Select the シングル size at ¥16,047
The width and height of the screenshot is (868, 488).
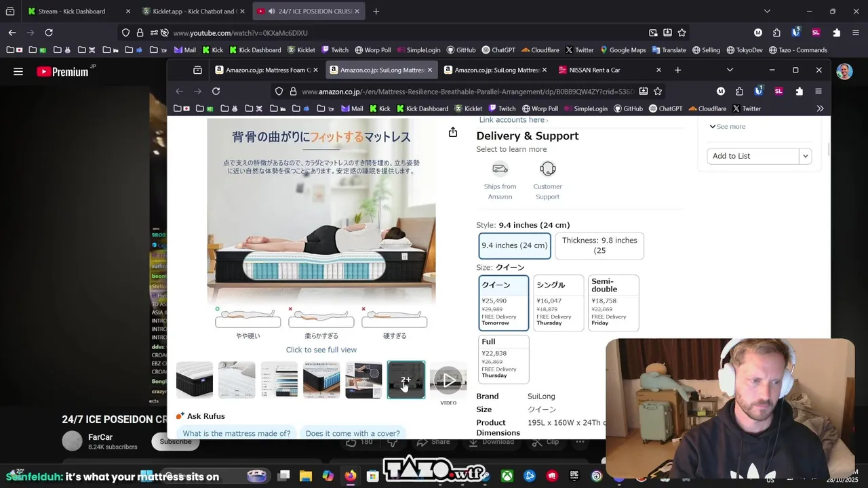point(559,303)
